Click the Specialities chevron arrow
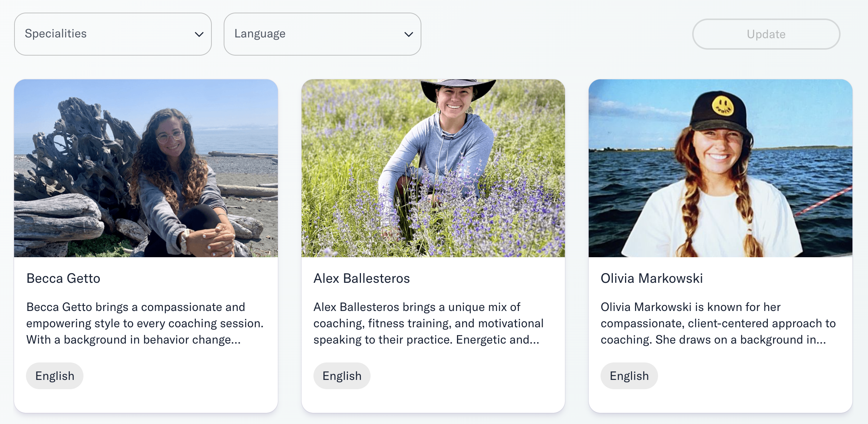This screenshot has width=868, height=424. click(199, 34)
